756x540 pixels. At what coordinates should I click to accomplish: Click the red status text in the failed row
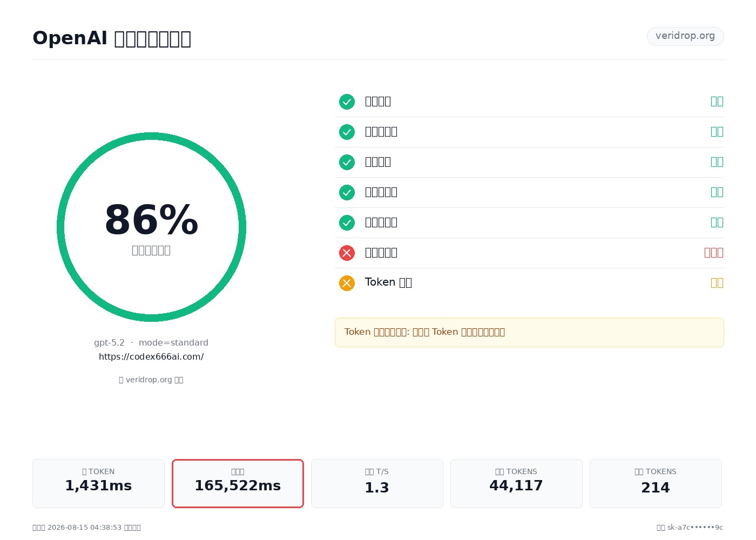714,253
